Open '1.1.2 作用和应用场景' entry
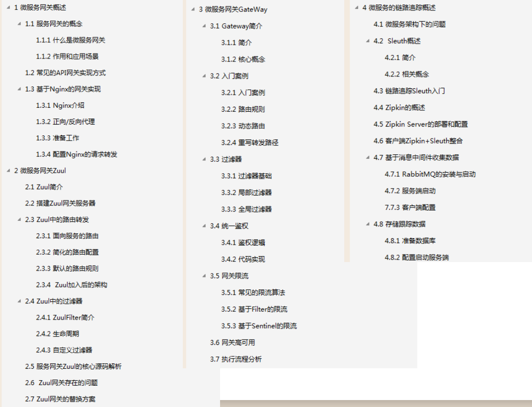 pyautogui.click(x=67, y=56)
